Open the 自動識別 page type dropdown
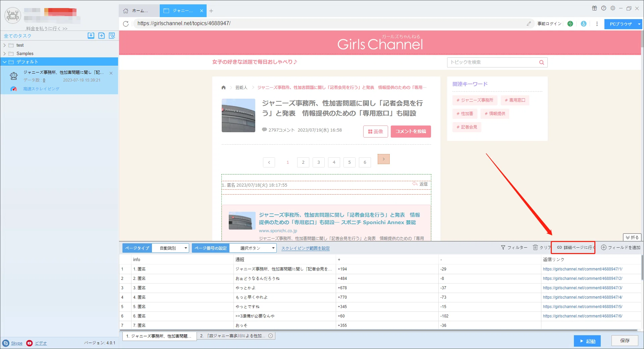 point(170,248)
